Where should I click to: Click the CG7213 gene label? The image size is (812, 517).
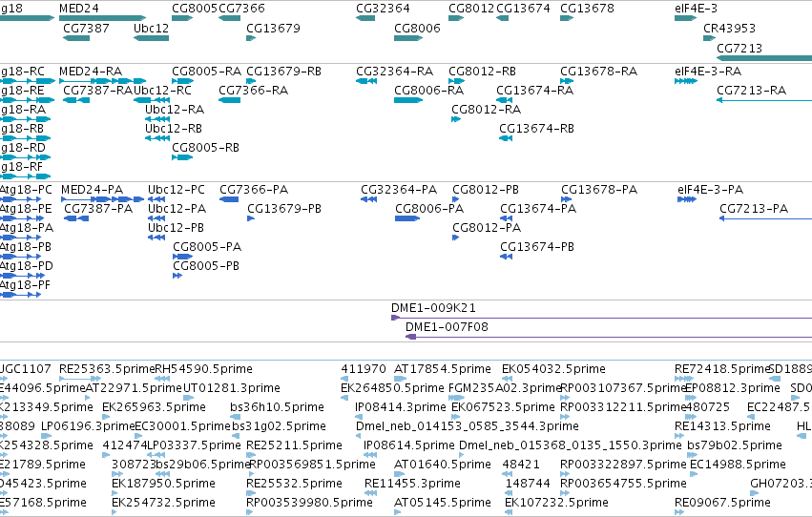click(739, 48)
